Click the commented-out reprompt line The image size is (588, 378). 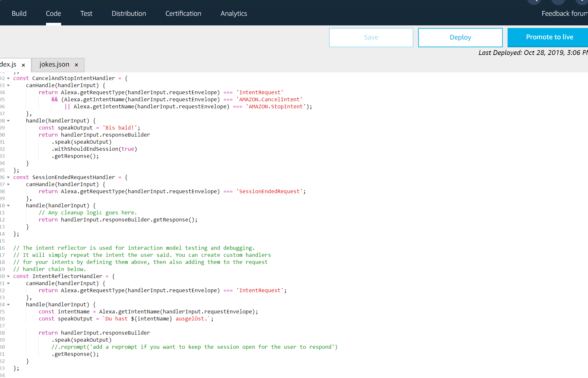[x=195, y=347]
